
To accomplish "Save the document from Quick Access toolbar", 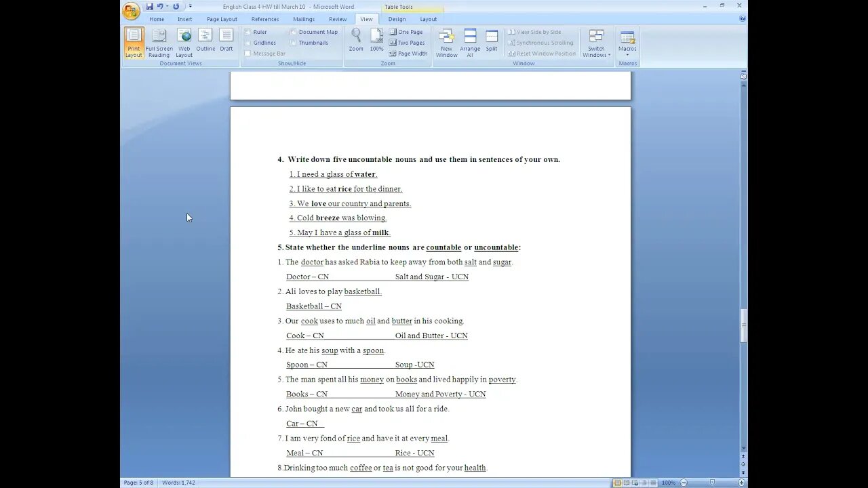I will click(149, 7).
